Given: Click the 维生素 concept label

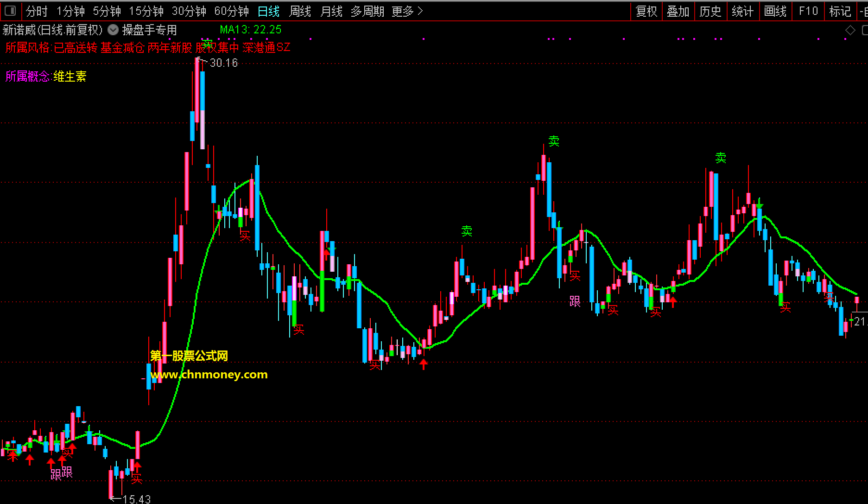Looking at the screenshot, I should pyautogui.click(x=70, y=77).
